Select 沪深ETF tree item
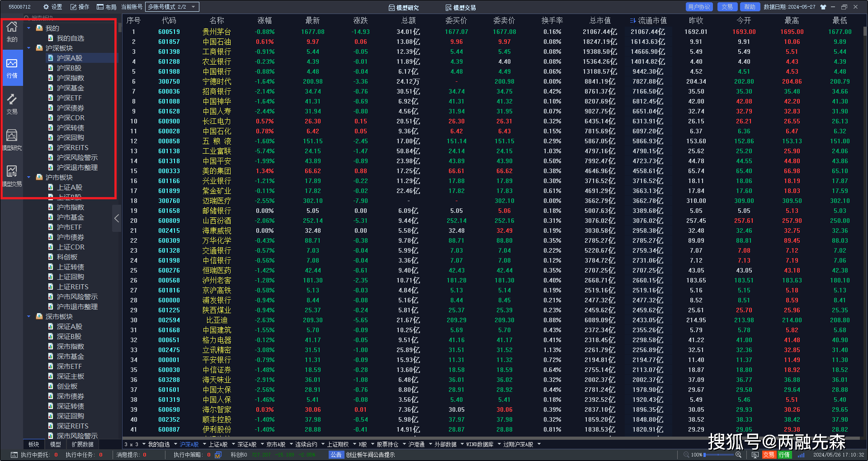The height and width of the screenshot is (461, 868). [x=69, y=98]
